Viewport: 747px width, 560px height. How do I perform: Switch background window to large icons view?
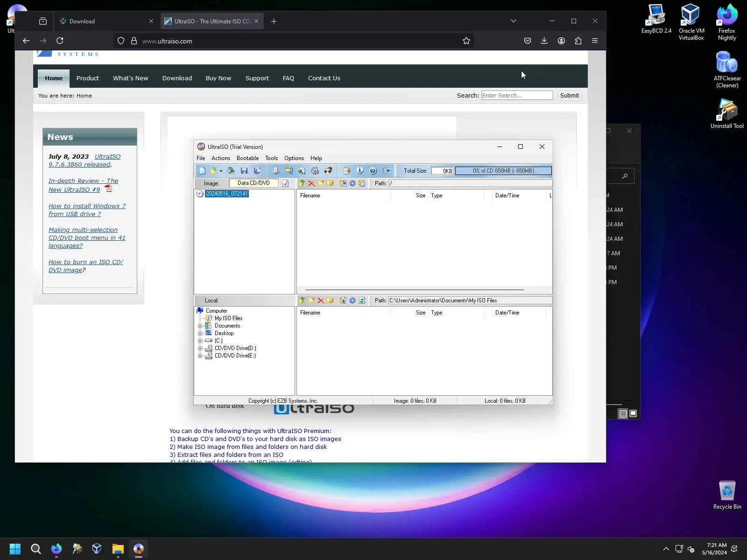(633, 413)
